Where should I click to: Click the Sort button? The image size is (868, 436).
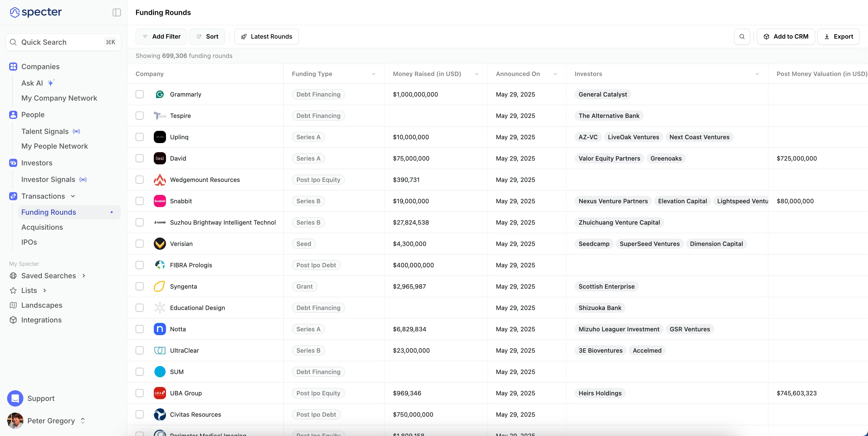[207, 36]
